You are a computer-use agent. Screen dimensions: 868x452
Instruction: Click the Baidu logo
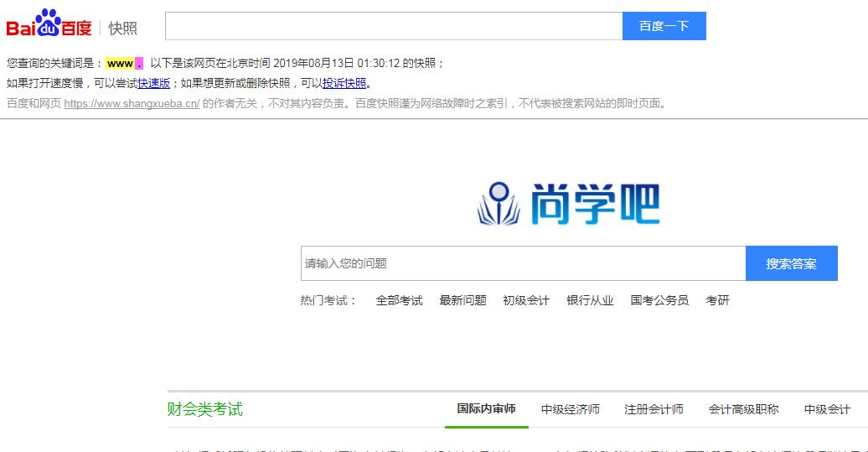49,23
